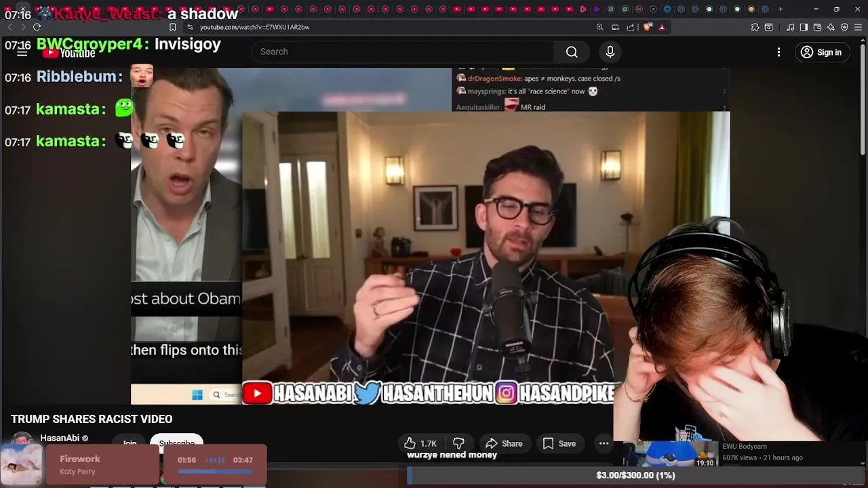Click the VPN shield icon in toolbar

coord(844,27)
